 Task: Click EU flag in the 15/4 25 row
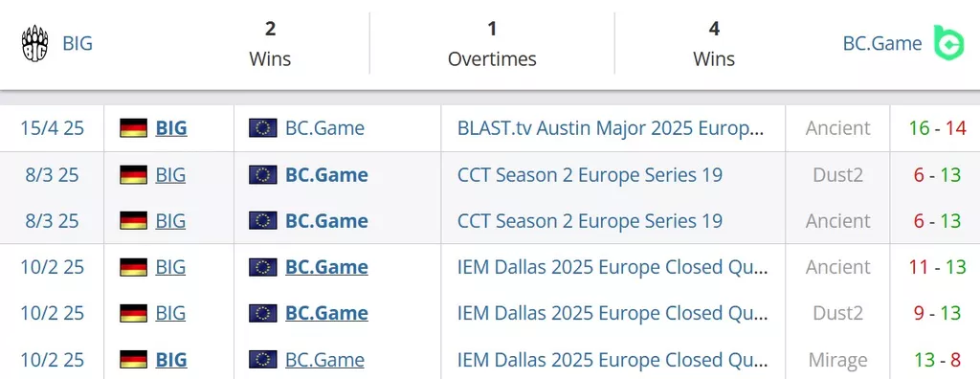[x=262, y=128]
